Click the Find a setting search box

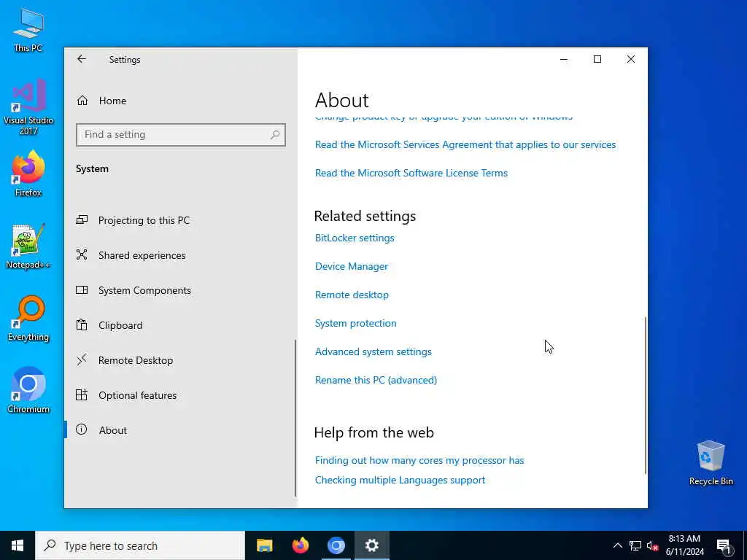(x=181, y=135)
